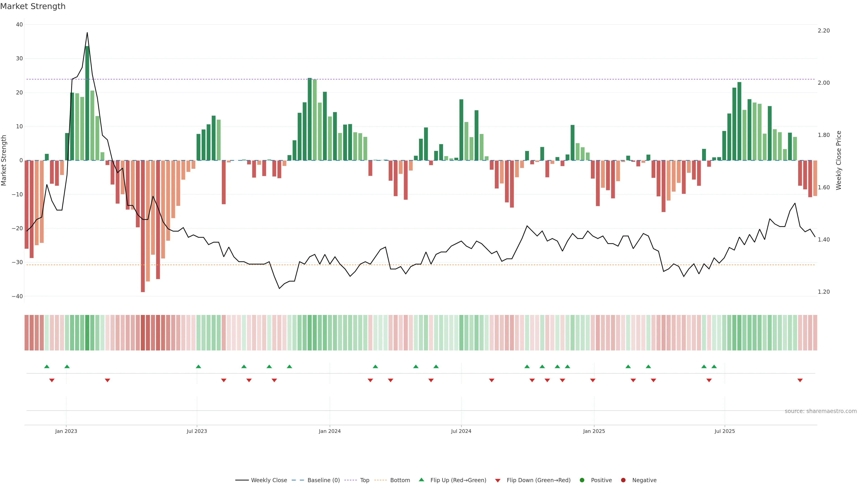Click the red Negative circle legend icon
The height and width of the screenshot is (488, 868).
click(623, 480)
